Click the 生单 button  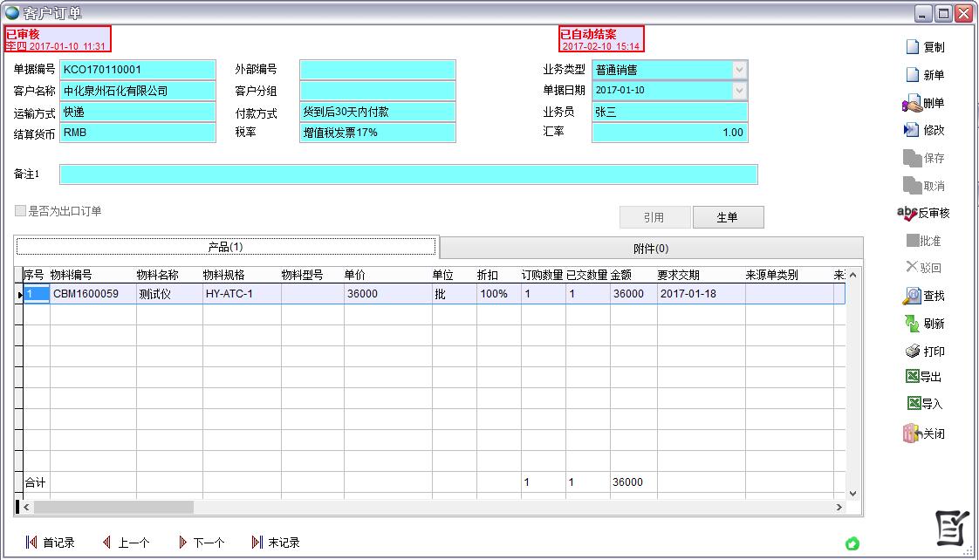(x=728, y=218)
